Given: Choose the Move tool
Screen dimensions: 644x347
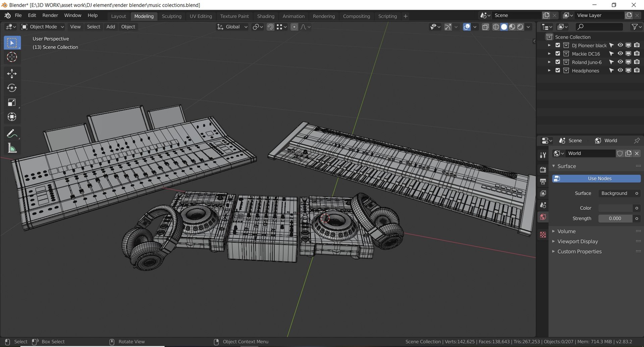Looking at the screenshot, I should click(x=12, y=73).
